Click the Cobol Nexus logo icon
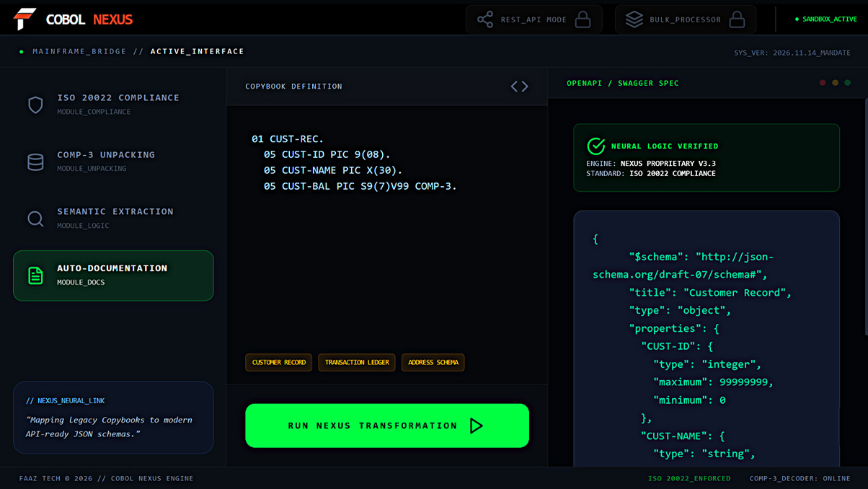 [25, 19]
